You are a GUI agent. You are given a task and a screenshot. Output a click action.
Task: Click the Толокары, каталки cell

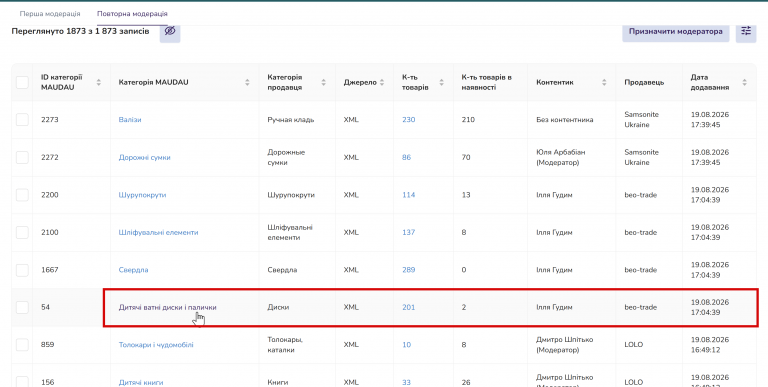286,345
